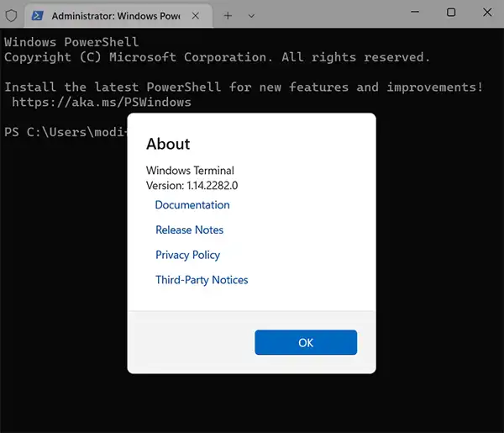Maximize the Windows Terminal window
The width and height of the screenshot is (504, 433).
(x=451, y=13)
